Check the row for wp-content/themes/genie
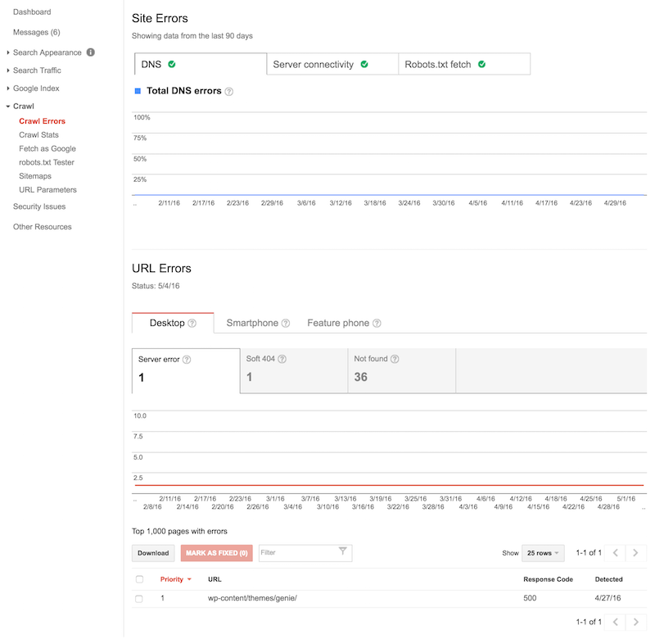 (x=140, y=598)
